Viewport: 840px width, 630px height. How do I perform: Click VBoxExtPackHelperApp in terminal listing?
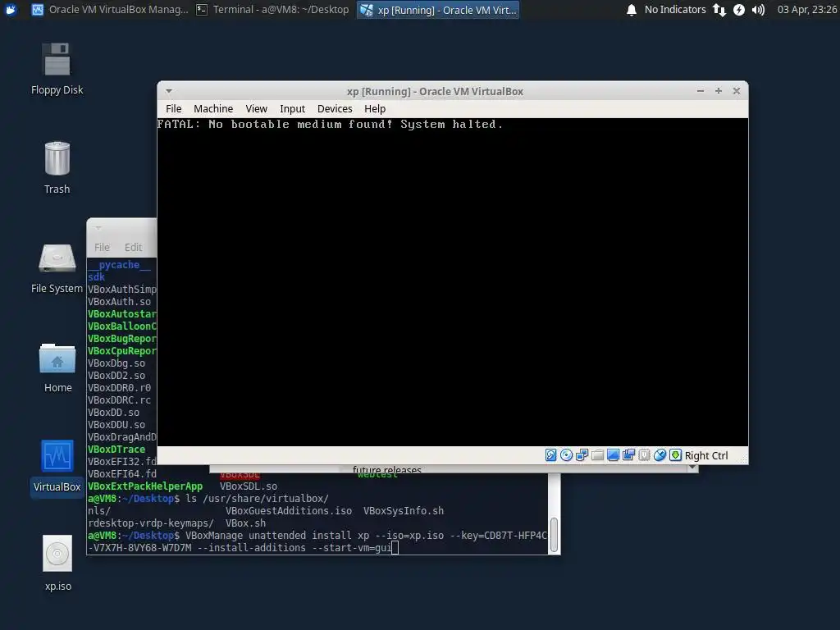tap(145, 486)
